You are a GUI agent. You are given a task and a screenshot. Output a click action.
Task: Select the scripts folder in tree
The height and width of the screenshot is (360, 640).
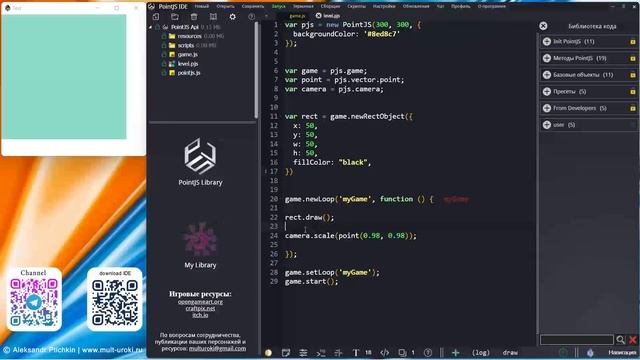point(186,45)
